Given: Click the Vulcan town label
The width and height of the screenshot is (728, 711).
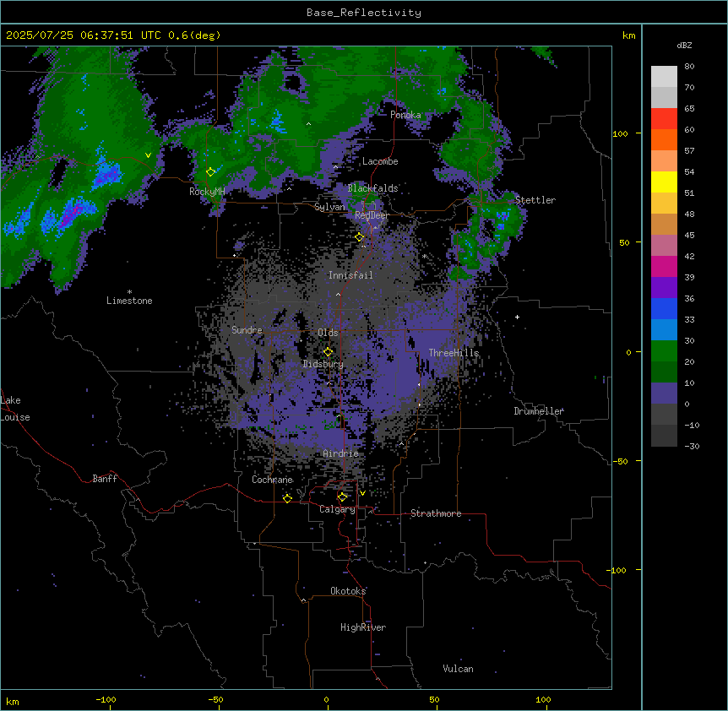Looking at the screenshot, I should 459,669.
